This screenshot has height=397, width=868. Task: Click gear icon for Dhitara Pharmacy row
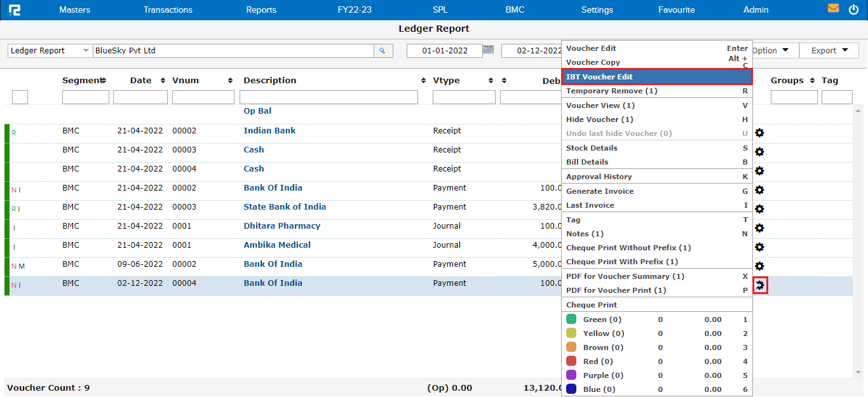(759, 228)
